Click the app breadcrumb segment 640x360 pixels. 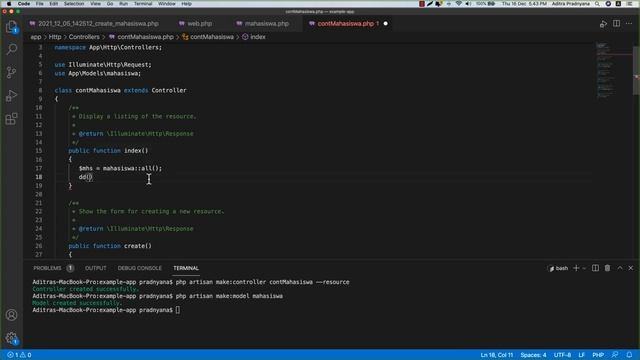(x=36, y=37)
